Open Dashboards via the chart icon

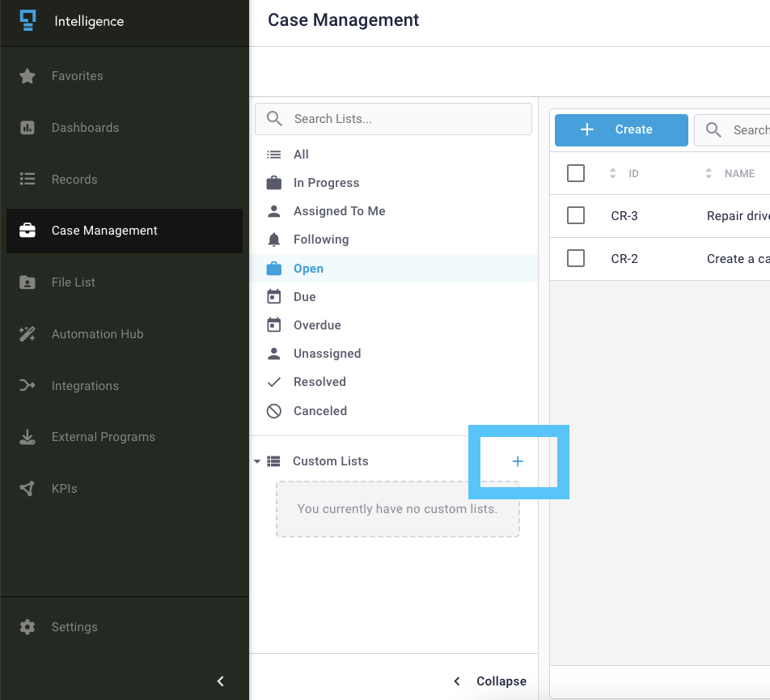point(27,128)
